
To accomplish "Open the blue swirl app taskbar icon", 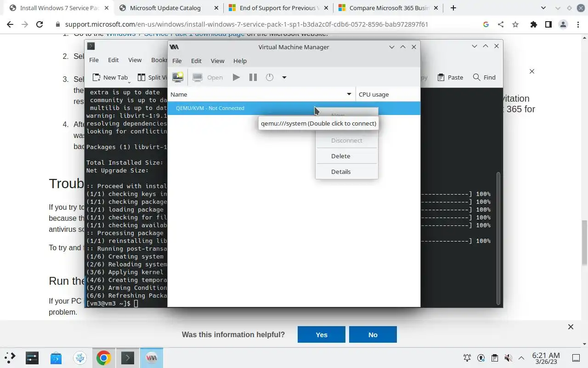I will [x=80, y=357].
